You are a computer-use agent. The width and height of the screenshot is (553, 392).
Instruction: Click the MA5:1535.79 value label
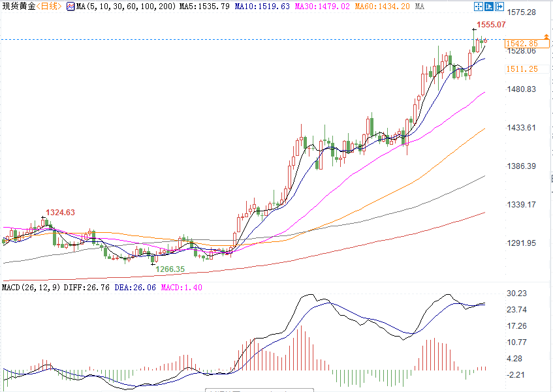pos(204,7)
